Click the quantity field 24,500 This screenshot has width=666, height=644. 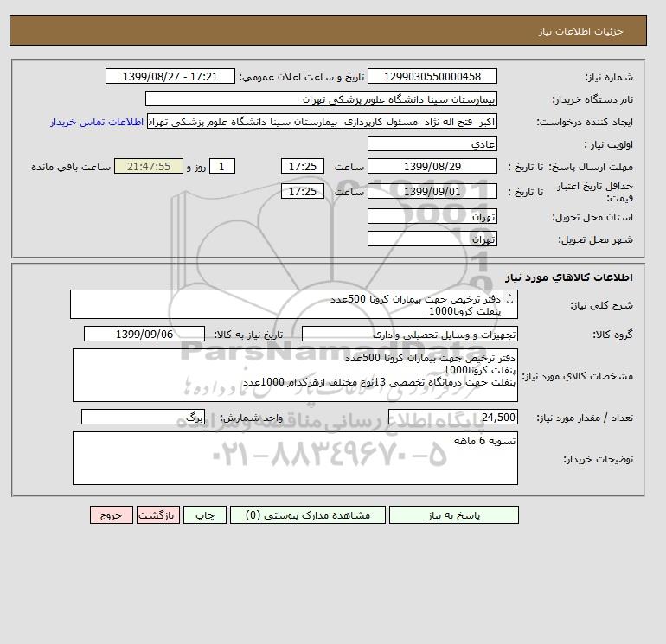(452, 417)
